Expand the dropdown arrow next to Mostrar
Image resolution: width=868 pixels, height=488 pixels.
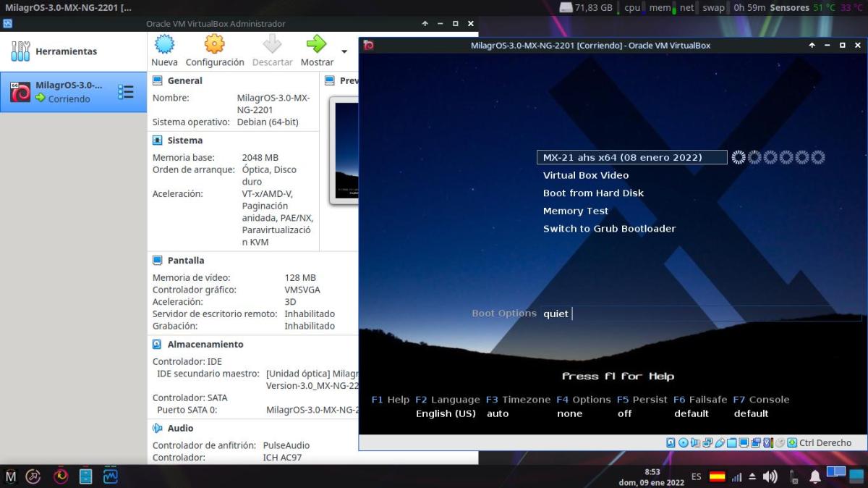344,51
